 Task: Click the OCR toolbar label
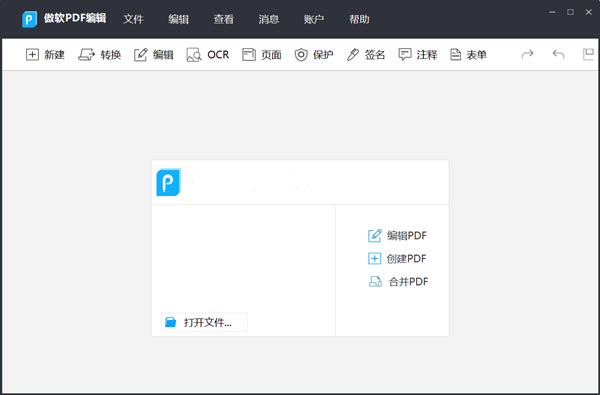click(x=218, y=55)
